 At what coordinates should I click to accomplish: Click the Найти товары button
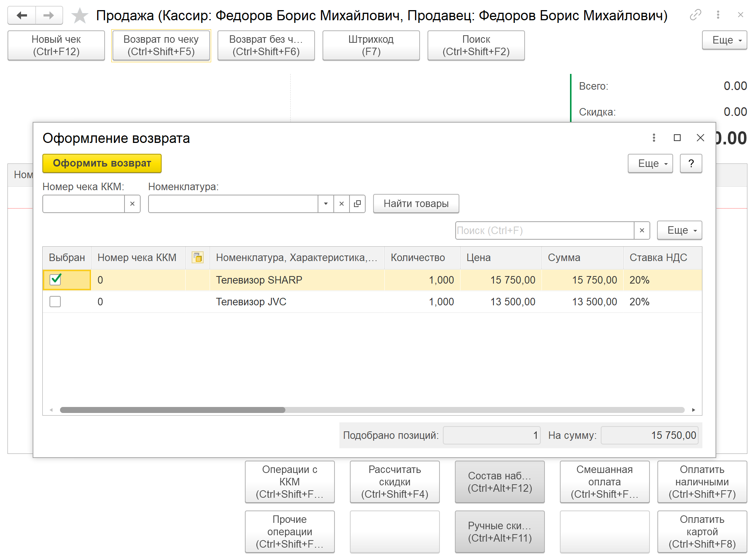[x=415, y=204]
